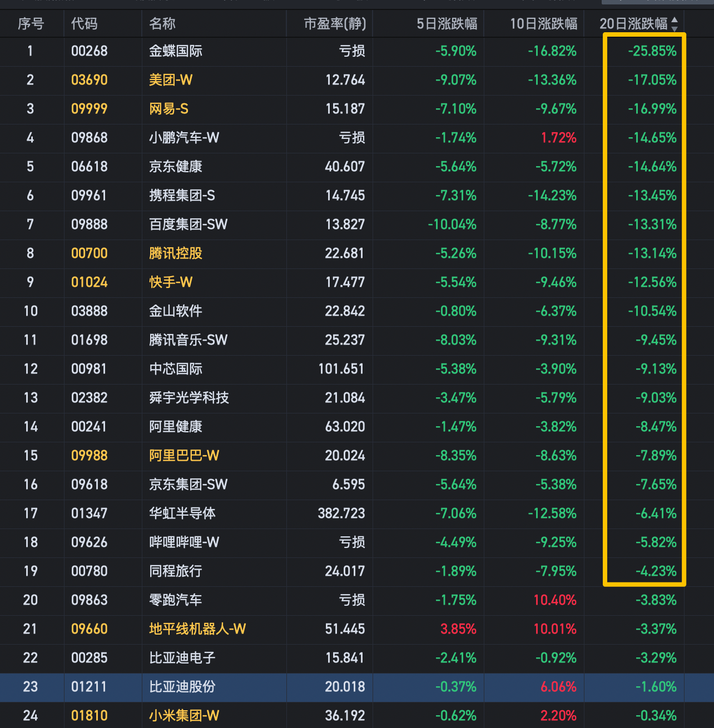Open 腾讯音乐-SW stock

click(189, 340)
